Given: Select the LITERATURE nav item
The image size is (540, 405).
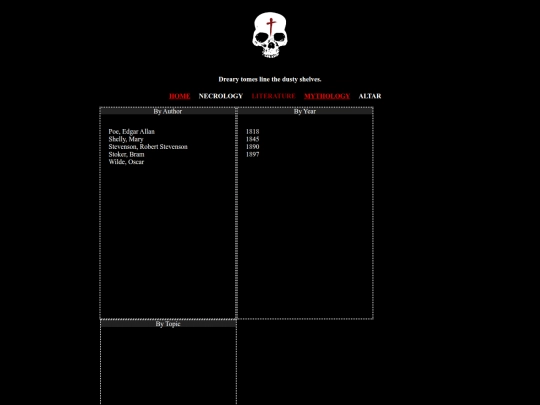Looking at the screenshot, I should click(273, 96).
